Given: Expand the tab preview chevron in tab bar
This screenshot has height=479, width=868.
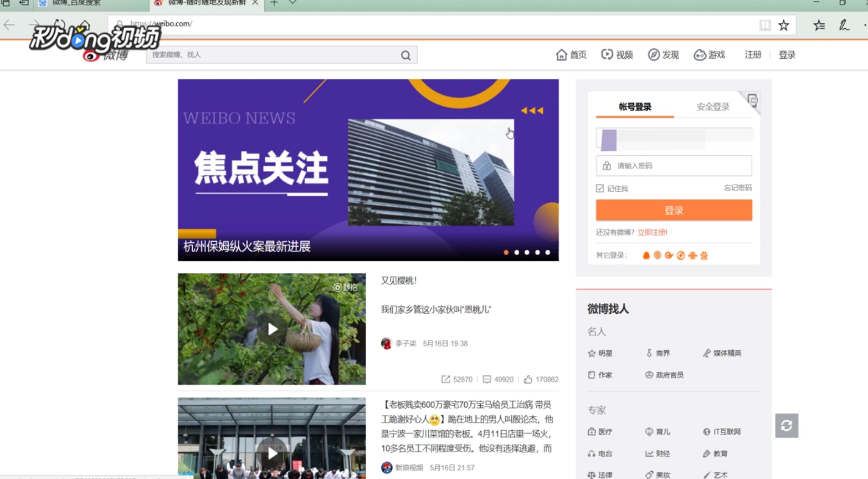Looking at the screenshot, I should (292, 3).
